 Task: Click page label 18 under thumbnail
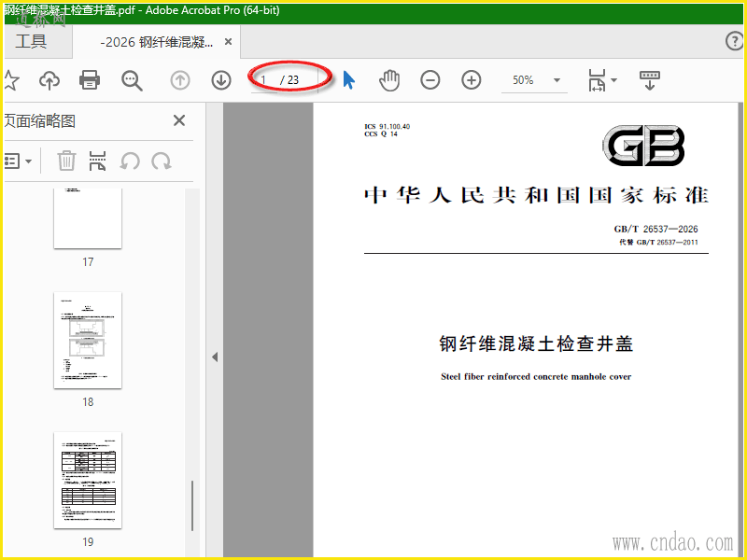(88, 402)
